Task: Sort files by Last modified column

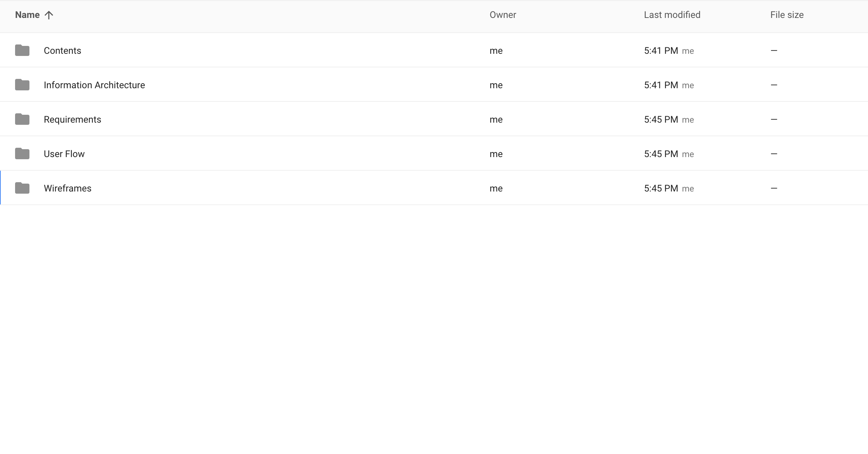Action: tap(672, 15)
